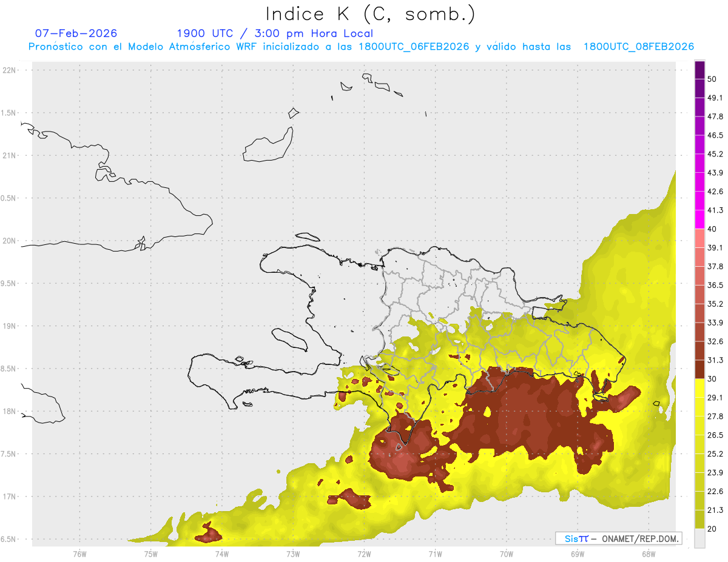Click the colorbar value "50"
Viewport: 728px width, 562px height.
pyautogui.click(x=712, y=79)
